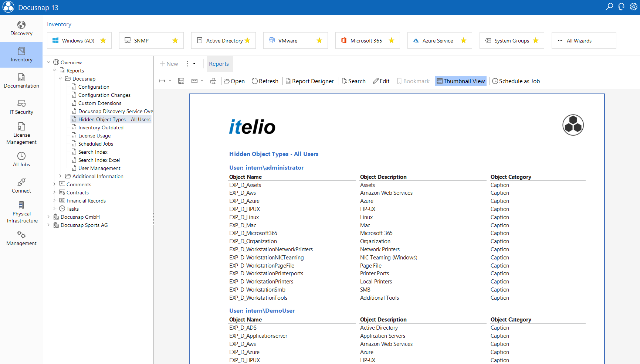Select the License Usage report

94,136
